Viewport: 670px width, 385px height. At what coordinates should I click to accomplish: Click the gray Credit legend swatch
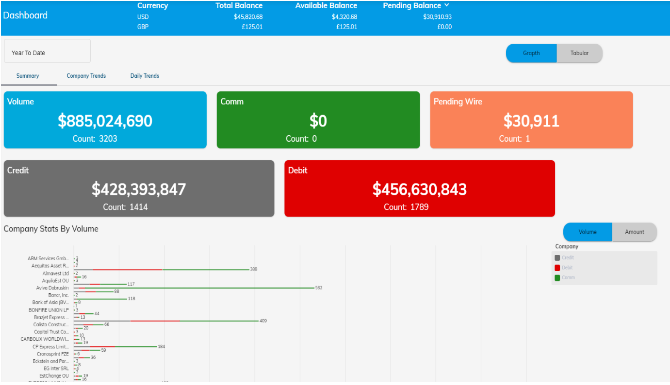(x=557, y=258)
